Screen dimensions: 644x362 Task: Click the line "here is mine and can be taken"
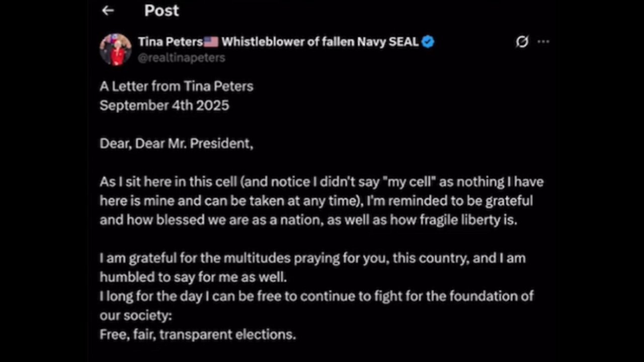tap(315, 201)
